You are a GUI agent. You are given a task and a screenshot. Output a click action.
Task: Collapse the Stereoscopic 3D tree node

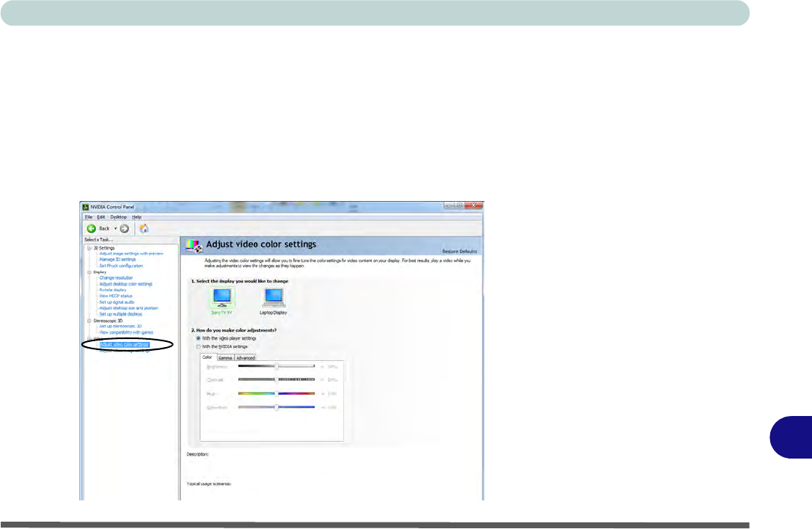pyautogui.click(x=88, y=321)
